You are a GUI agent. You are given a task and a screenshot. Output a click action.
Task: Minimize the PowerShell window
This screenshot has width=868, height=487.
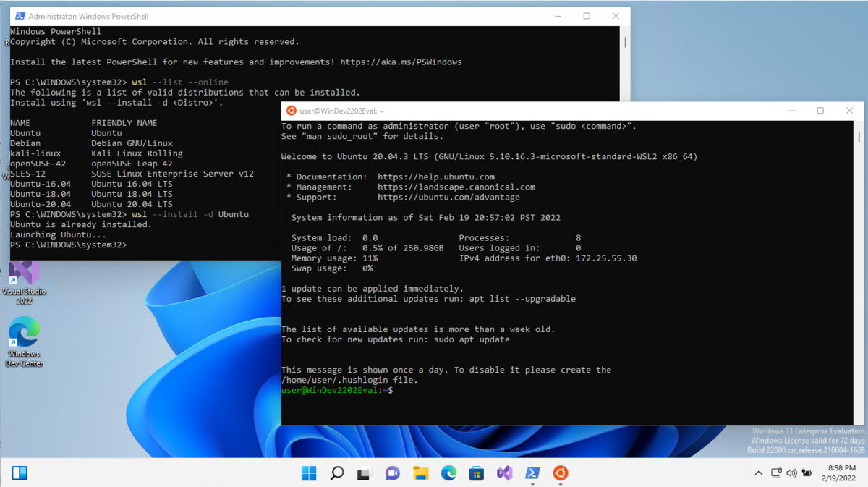coord(557,16)
